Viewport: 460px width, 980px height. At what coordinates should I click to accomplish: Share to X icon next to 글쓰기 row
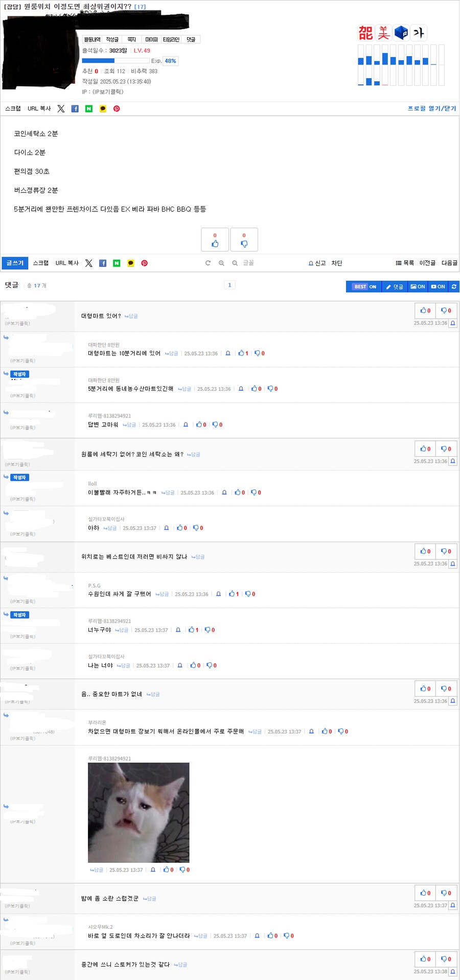click(x=88, y=263)
